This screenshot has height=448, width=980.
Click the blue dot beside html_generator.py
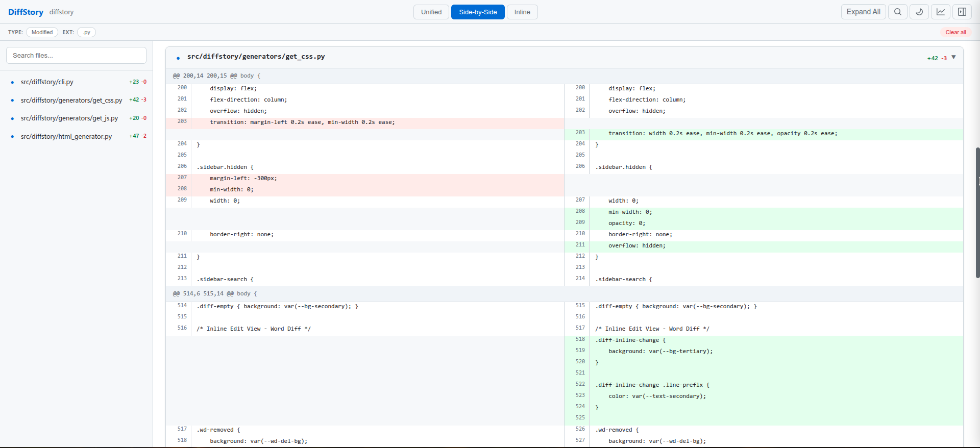(x=12, y=137)
